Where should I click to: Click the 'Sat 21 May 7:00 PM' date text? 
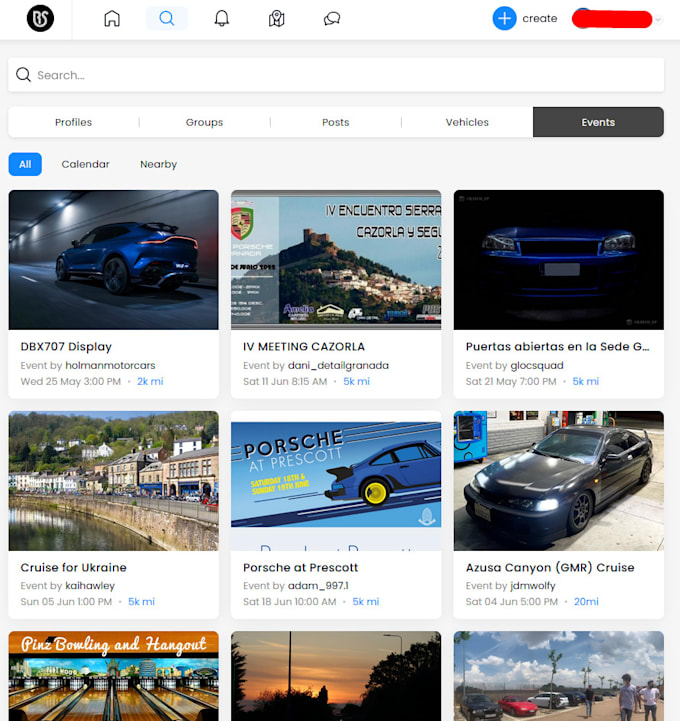point(511,382)
